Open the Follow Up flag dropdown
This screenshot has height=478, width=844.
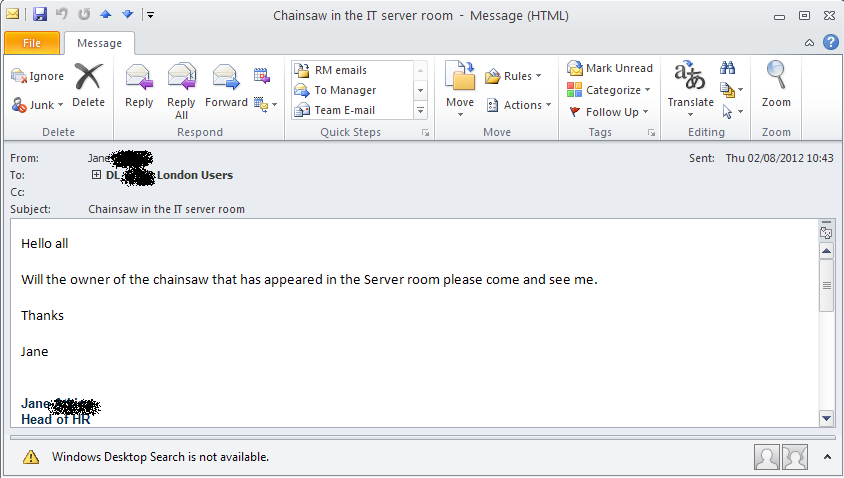(610, 112)
